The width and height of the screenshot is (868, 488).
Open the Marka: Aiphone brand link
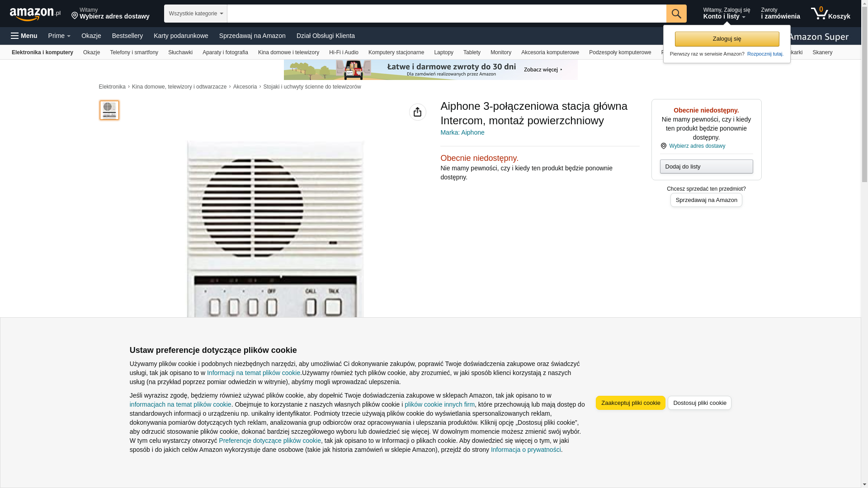click(462, 132)
